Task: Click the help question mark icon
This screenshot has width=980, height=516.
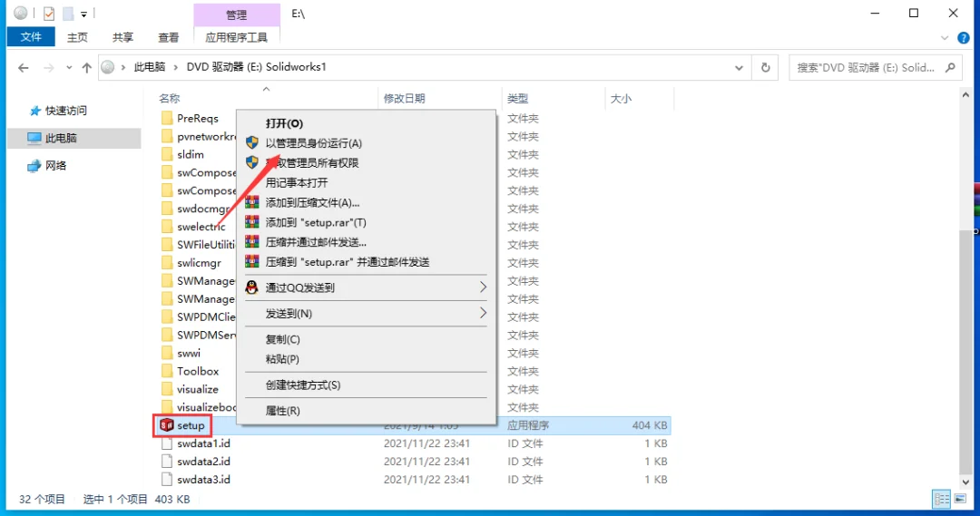Action: (963, 38)
